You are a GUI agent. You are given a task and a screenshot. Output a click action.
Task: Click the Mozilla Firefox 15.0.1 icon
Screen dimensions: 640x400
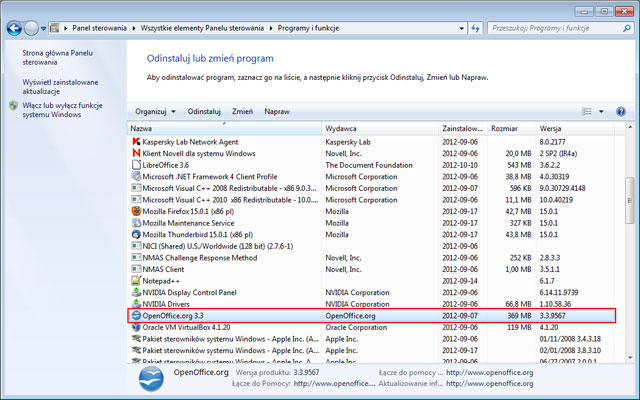pyautogui.click(x=136, y=211)
